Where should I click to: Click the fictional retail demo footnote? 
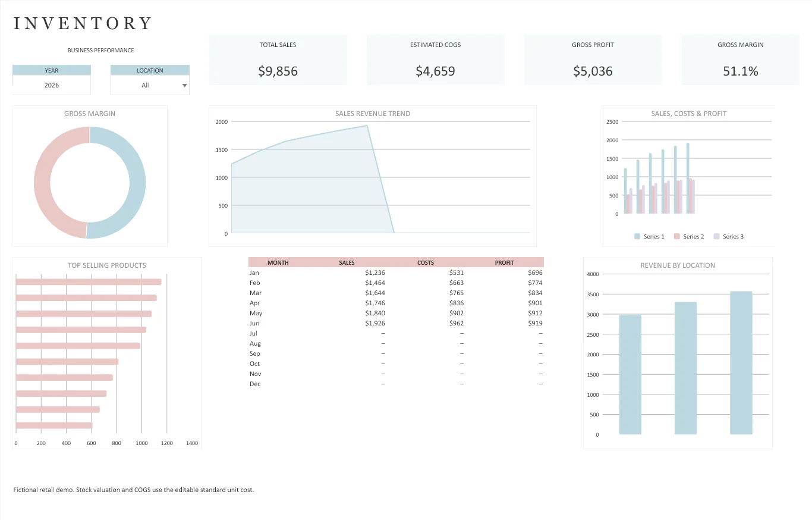[133, 490]
